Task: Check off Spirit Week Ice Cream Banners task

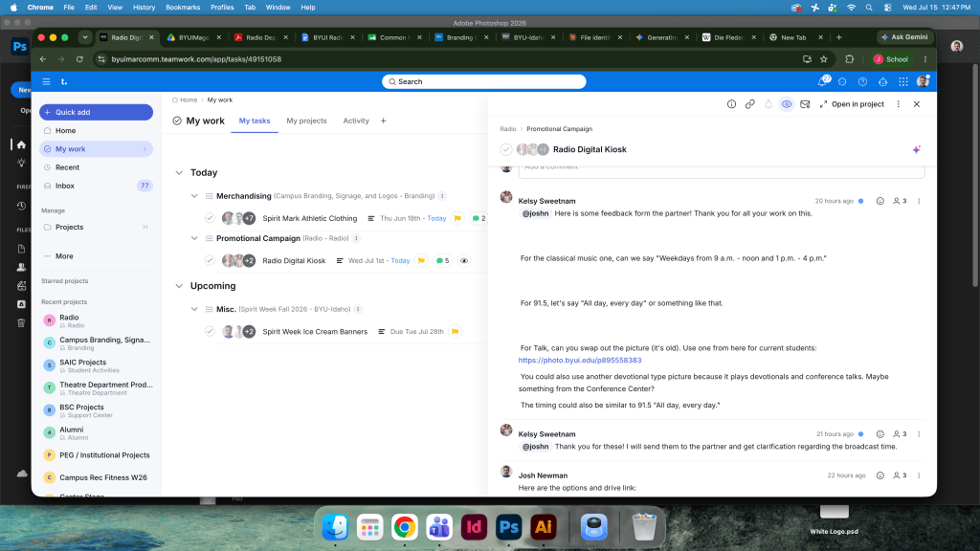Action: coord(210,332)
